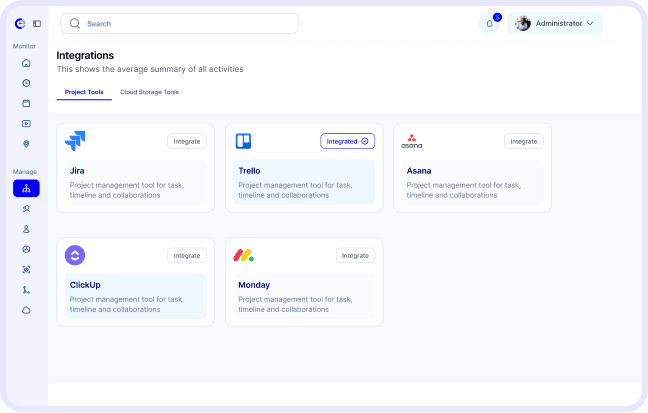Image resolution: width=648 pixels, height=413 pixels.
Task: Open the cloud icon in the sidebar
Action: tap(26, 310)
